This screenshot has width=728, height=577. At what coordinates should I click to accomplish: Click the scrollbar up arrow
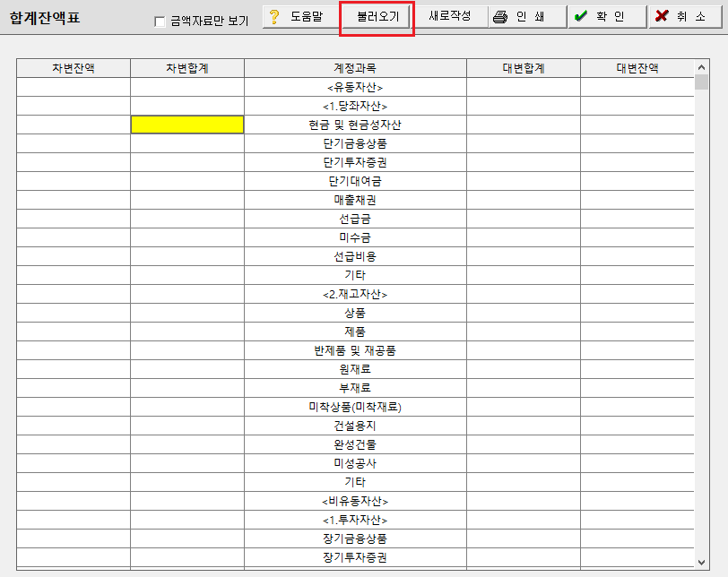(x=701, y=67)
